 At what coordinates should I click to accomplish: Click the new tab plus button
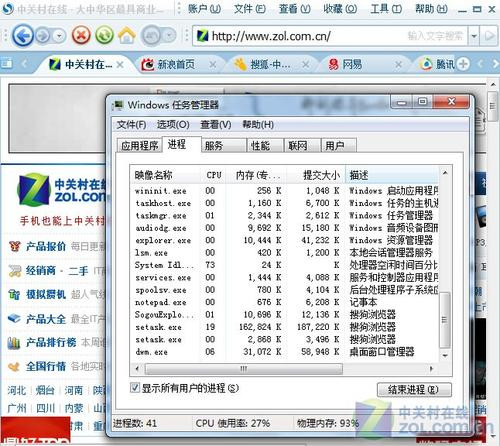click(x=463, y=63)
